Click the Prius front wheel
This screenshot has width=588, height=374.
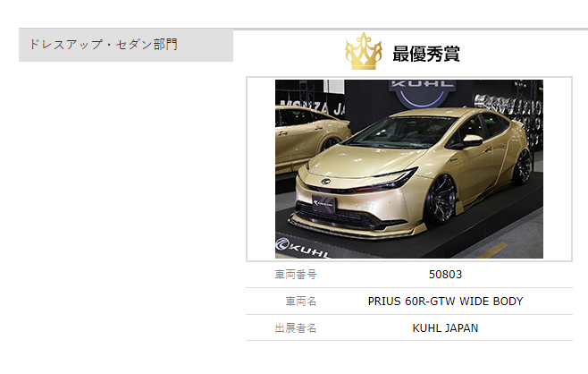click(442, 198)
